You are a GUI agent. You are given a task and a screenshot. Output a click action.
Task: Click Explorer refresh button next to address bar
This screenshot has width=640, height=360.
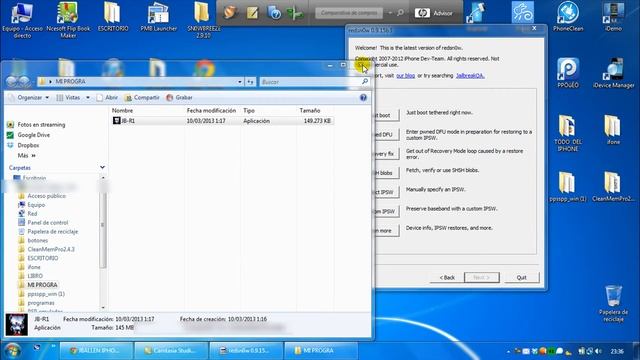point(250,82)
